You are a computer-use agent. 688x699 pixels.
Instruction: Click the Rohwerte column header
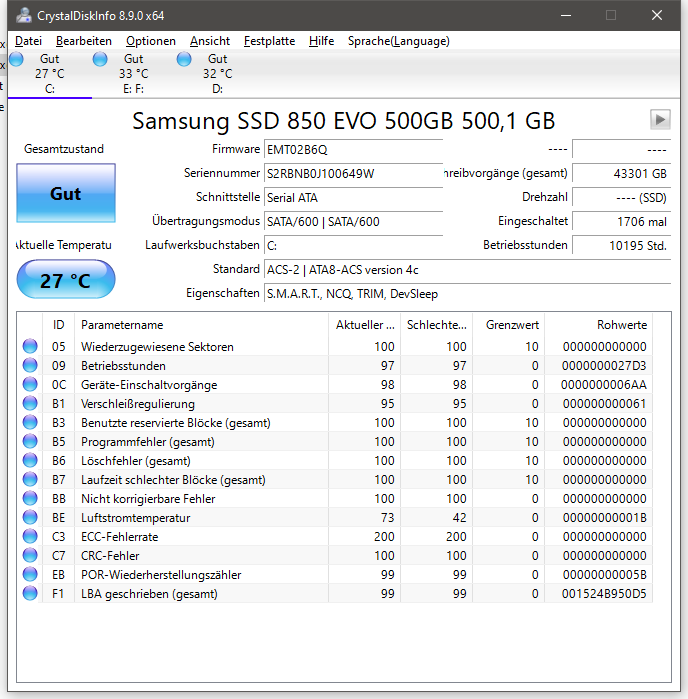[598, 325]
